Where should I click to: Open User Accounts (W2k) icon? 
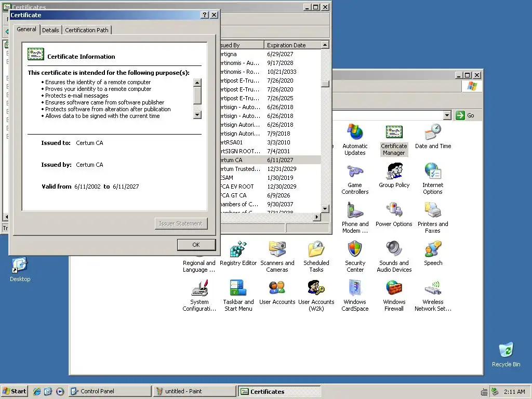tap(316, 296)
